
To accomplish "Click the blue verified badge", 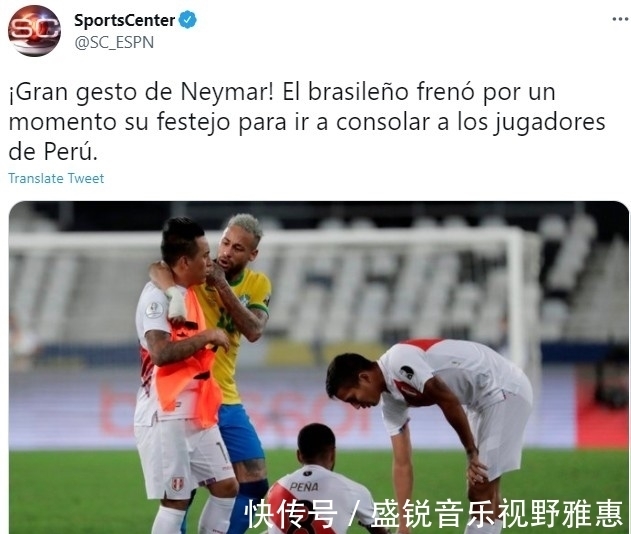I will [x=188, y=20].
